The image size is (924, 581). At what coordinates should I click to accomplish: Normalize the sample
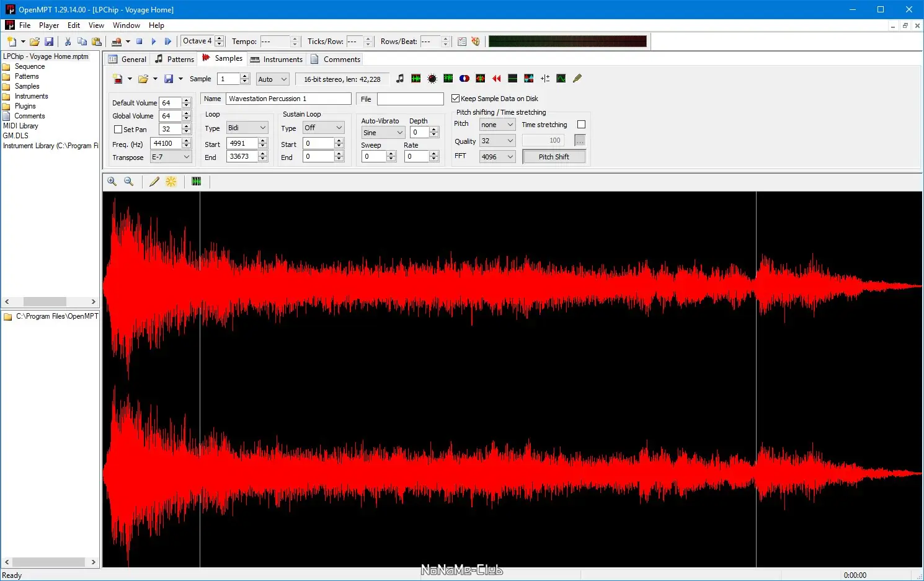coord(416,79)
